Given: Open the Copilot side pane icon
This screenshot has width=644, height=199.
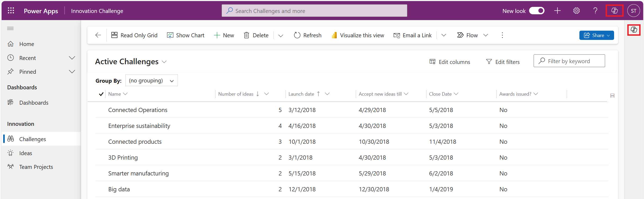Looking at the screenshot, I should click(x=634, y=30).
